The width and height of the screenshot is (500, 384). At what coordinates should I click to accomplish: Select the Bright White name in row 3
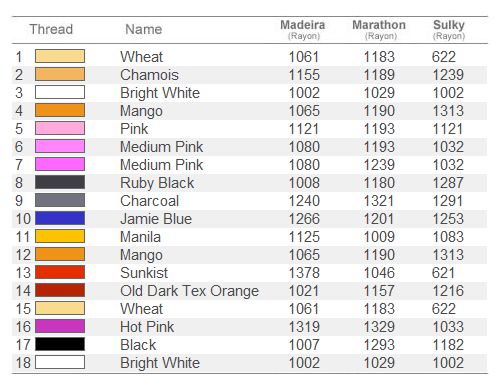(160, 93)
